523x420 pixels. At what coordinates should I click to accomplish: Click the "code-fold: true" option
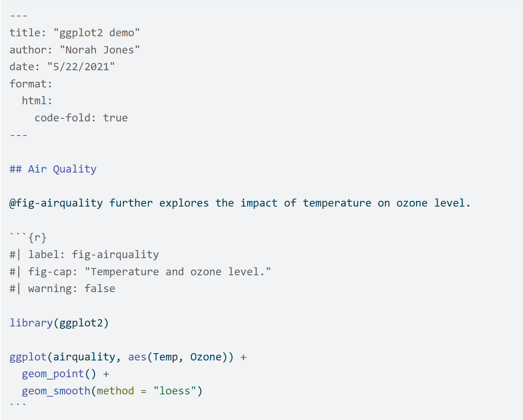pos(81,118)
